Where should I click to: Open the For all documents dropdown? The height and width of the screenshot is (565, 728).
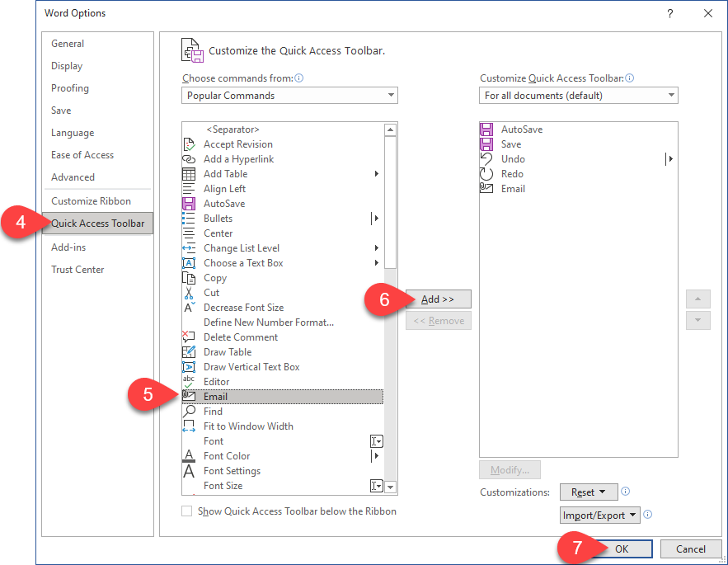pyautogui.click(x=579, y=95)
